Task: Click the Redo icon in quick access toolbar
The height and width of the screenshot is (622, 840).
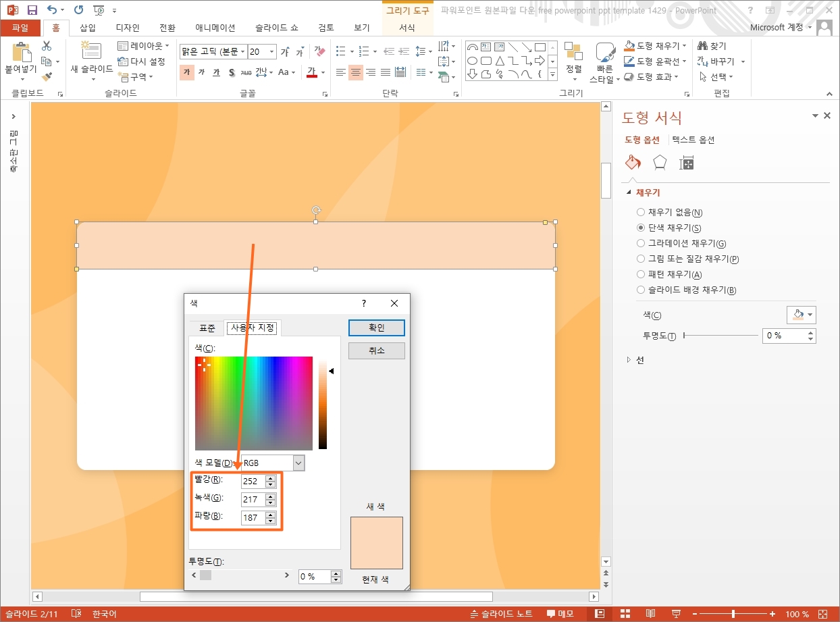Action: click(78, 10)
